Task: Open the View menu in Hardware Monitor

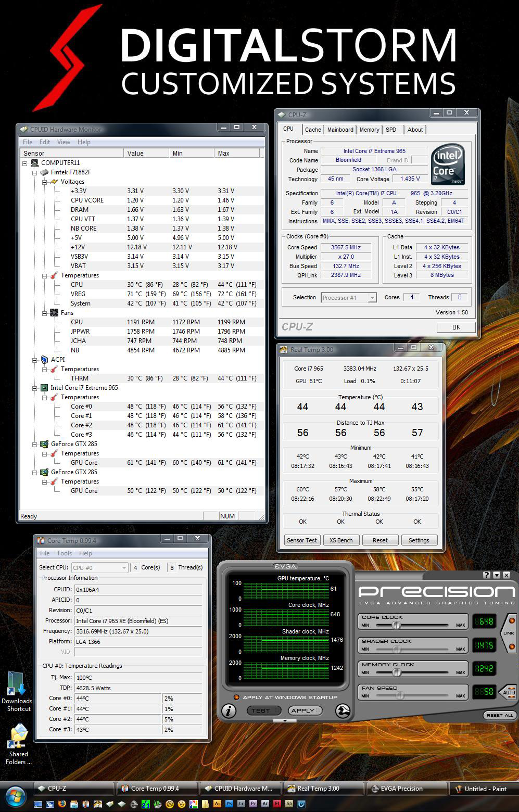Action: click(x=64, y=142)
